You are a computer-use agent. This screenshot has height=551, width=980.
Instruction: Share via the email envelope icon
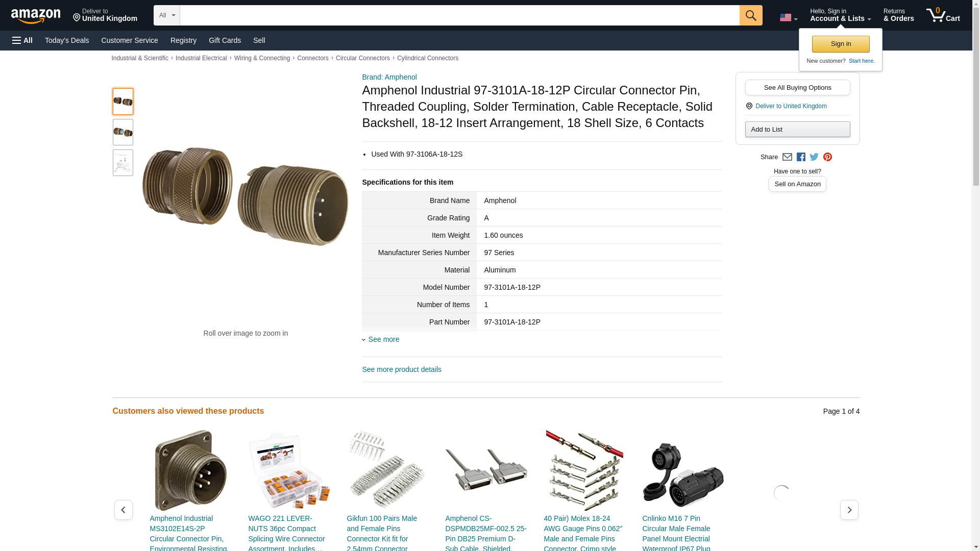click(x=787, y=157)
